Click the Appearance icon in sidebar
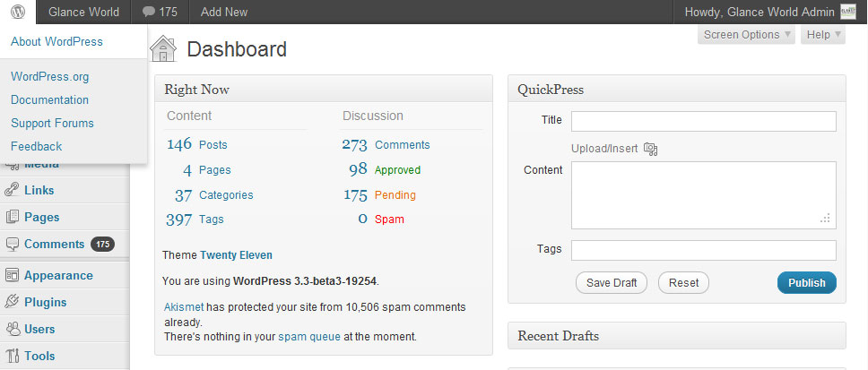The height and width of the screenshot is (370, 868). point(12,275)
